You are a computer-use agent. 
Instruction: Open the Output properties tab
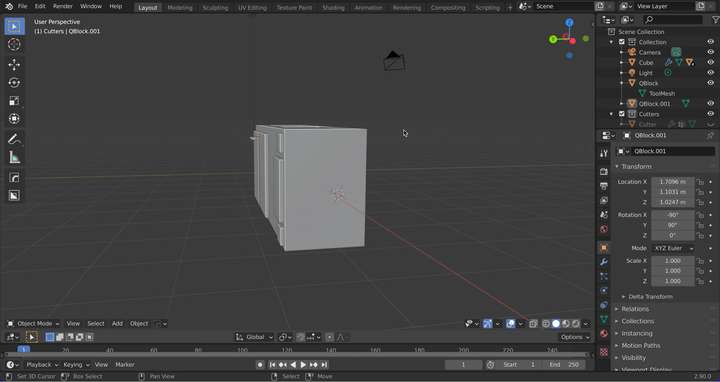[x=604, y=186]
